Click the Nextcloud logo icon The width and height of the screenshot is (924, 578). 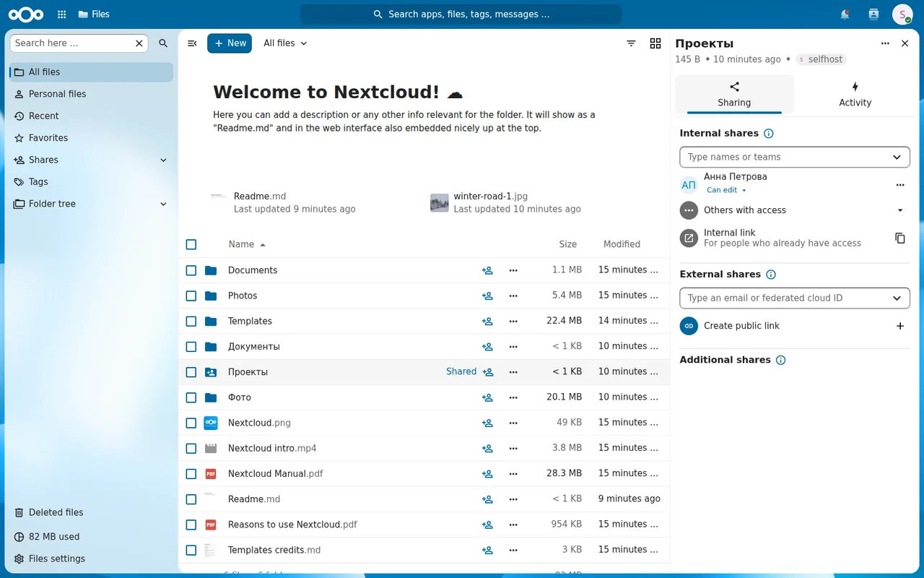(x=26, y=14)
